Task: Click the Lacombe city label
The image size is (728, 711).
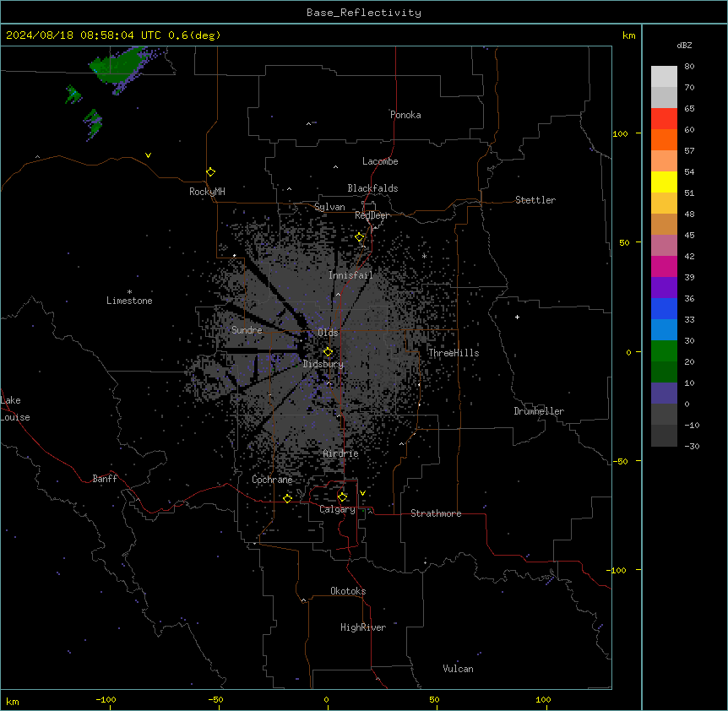Action: coord(380,161)
